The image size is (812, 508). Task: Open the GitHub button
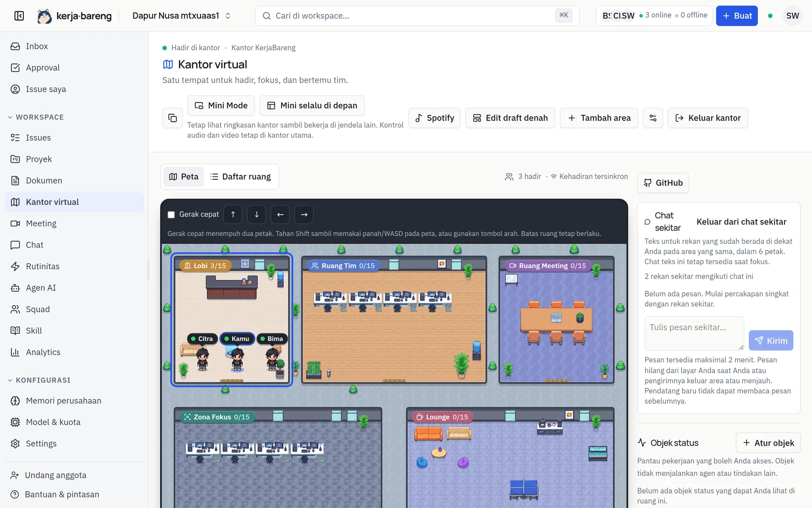[x=663, y=183]
